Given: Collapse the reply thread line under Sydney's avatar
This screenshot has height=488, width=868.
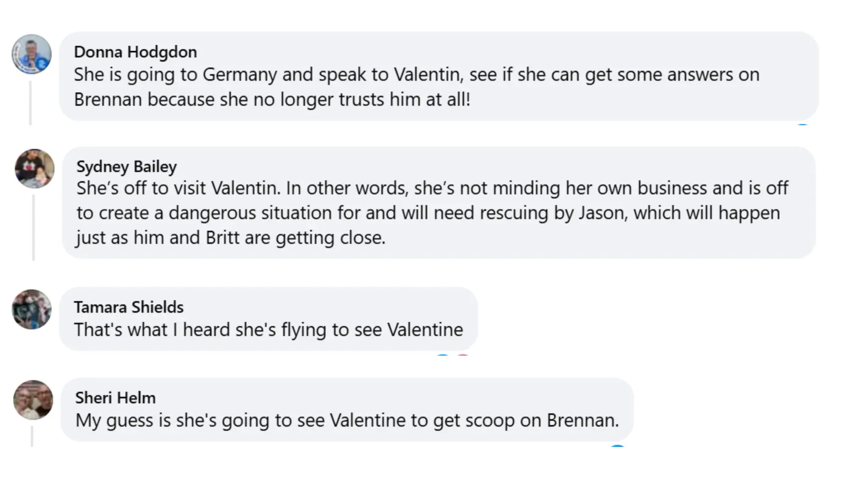Looking at the screenshot, I should (x=33, y=227).
